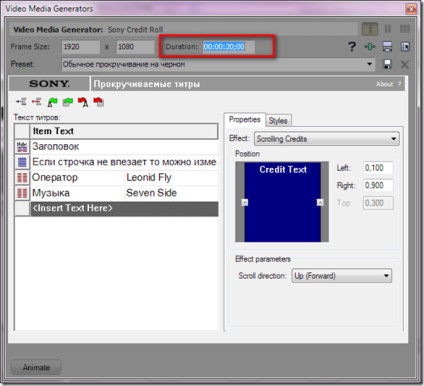Open plug-in help question mark icon
Viewport: 424px width, 386px height.
click(x=352, y=47)
